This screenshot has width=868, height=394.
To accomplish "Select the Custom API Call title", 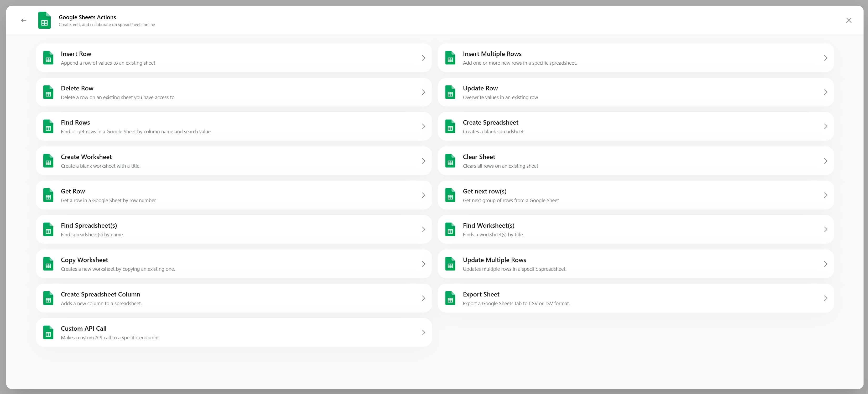I will pyautogui.click(x=84, y=329).
